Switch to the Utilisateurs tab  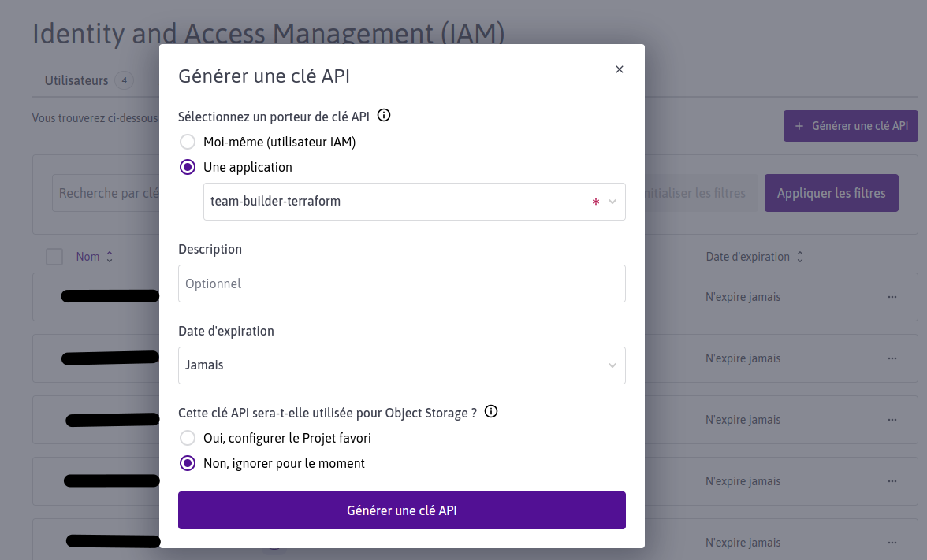76,80
